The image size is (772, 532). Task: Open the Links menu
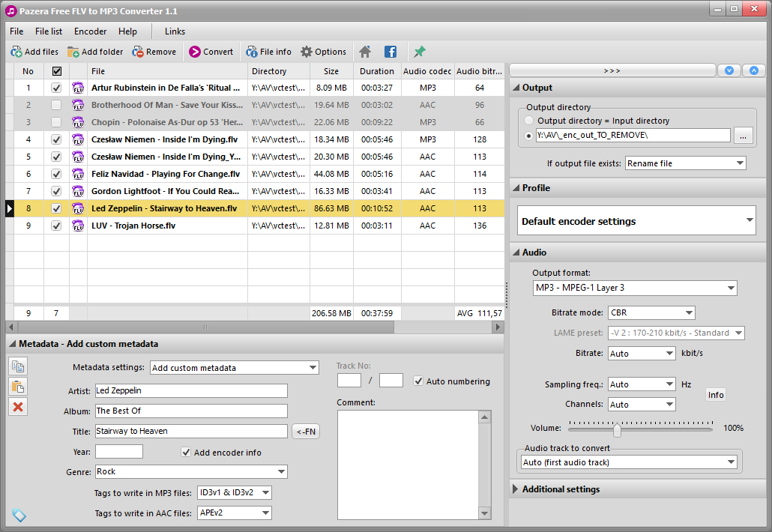coord(175,31)
